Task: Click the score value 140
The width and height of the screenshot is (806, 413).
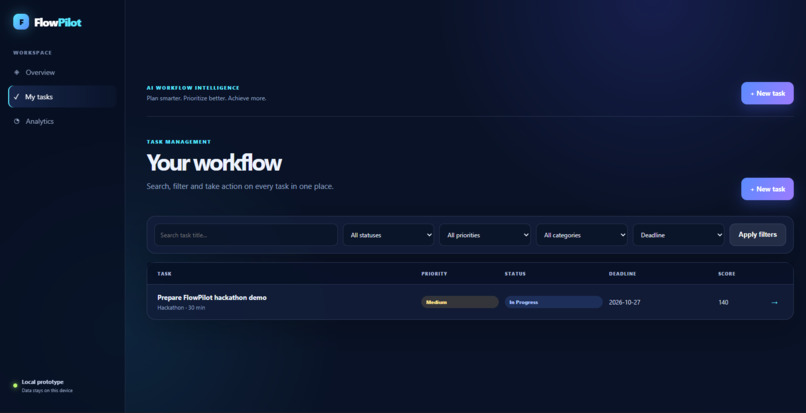Action: [x=723, y=302]
